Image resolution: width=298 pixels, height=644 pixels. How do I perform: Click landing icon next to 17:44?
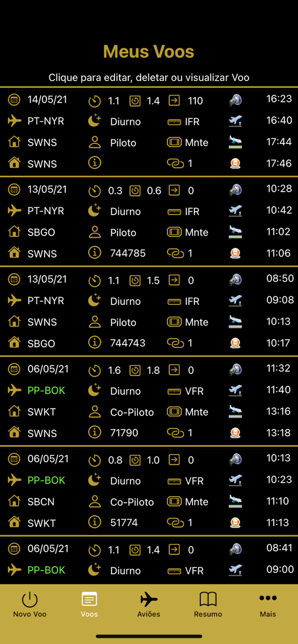(x=235, y=142)
